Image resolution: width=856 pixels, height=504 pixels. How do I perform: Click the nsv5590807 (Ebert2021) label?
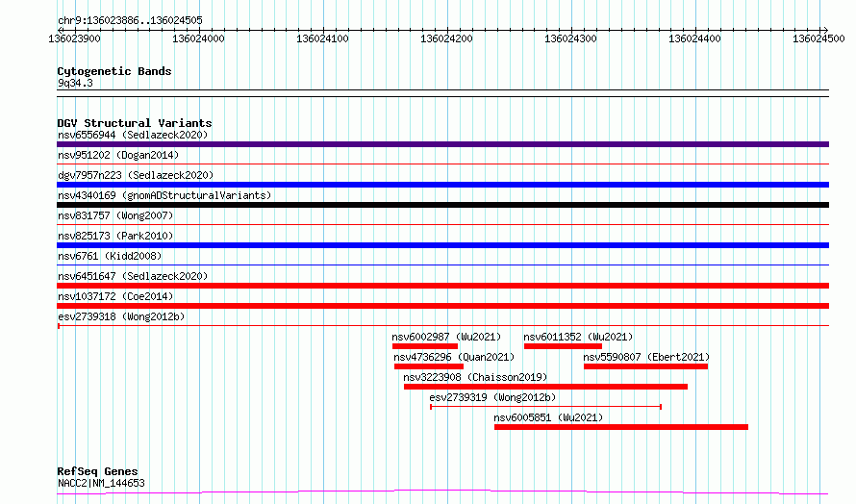pyautogui.click(x=646, y=357)
